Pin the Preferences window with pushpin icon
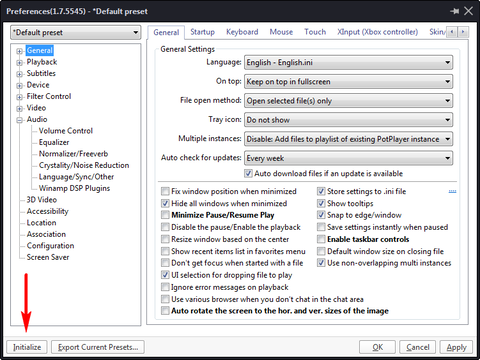 [454, 11]
